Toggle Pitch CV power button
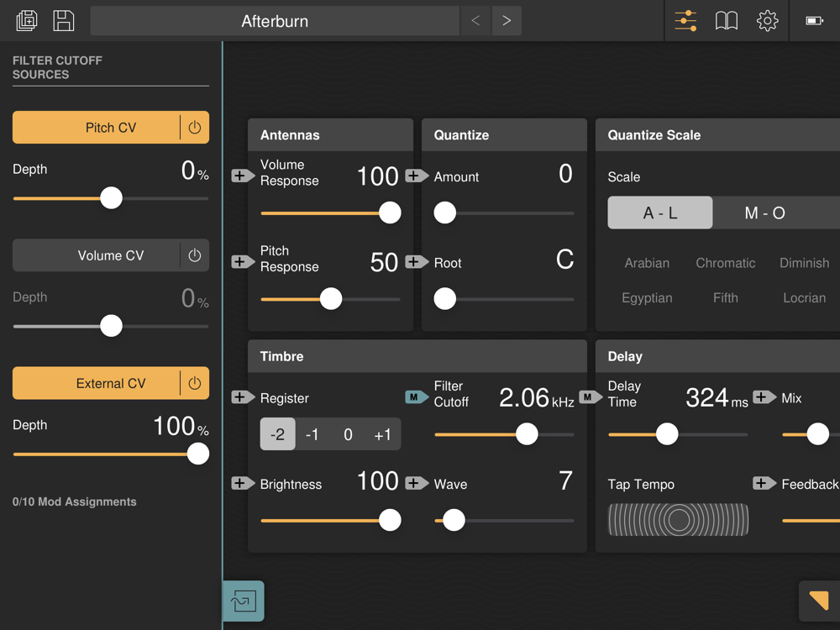Viewport: 840px width, 630px height. click(195, 128)
